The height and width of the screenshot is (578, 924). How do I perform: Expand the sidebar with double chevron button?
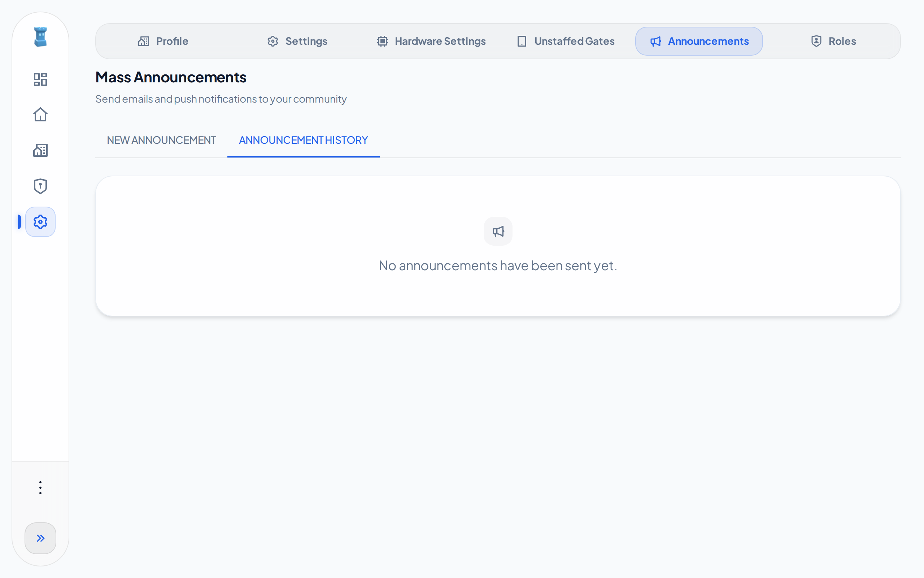pos(40,538)
